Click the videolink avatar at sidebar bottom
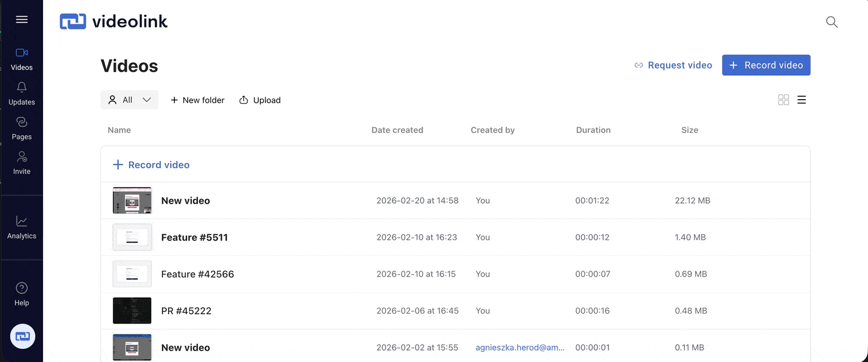The height and width of the screenshot is (362, 868). 22,336
